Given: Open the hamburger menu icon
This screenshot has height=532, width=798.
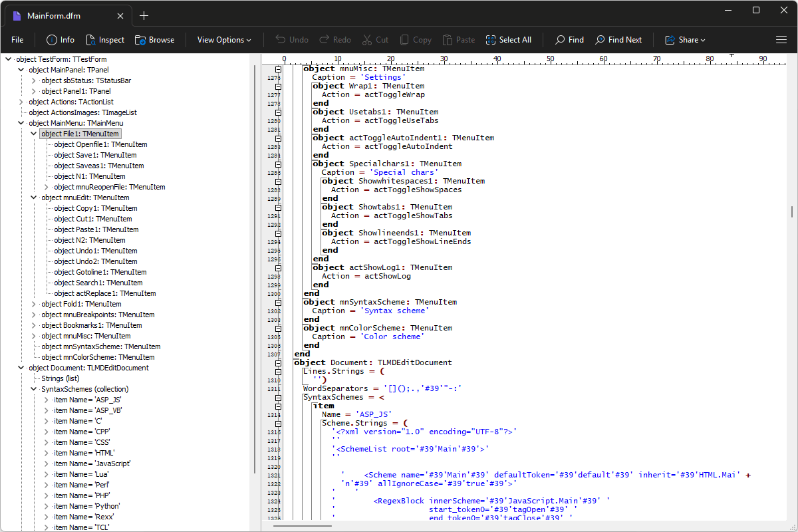Looking at the screenshot, I should pos(781,40).
